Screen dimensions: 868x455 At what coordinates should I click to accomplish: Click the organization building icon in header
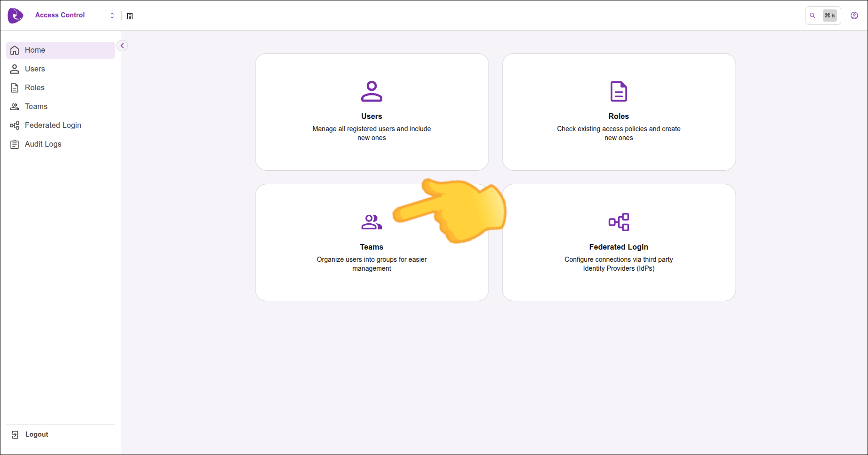(x=130, y=16)
